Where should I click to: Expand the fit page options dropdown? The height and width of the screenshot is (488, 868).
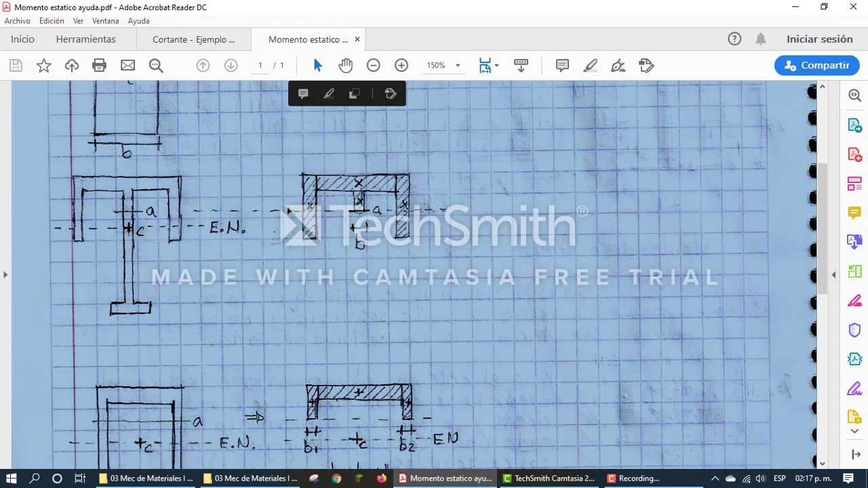pos(497,66)
